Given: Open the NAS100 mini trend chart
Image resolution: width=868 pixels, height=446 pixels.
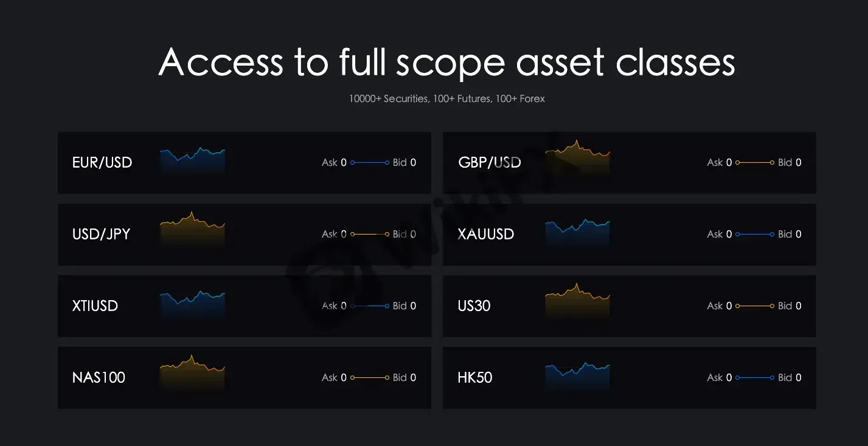Looking at the screenshot, I should pos(192,373).
